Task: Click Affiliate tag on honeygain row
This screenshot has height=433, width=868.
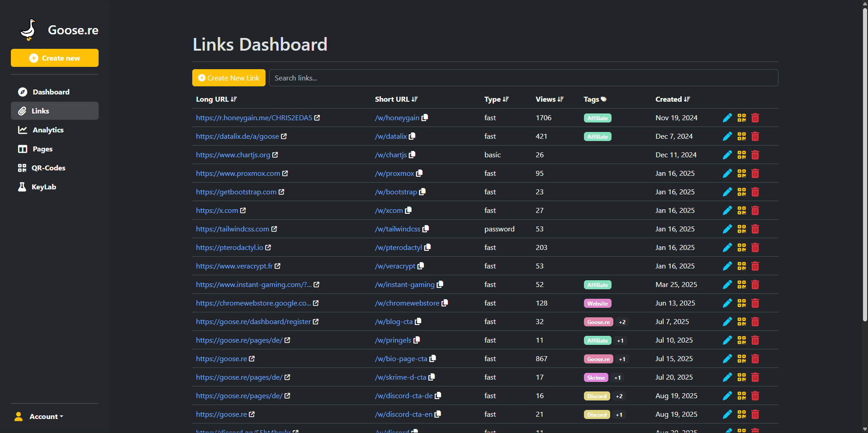Action: pos(598,118)
